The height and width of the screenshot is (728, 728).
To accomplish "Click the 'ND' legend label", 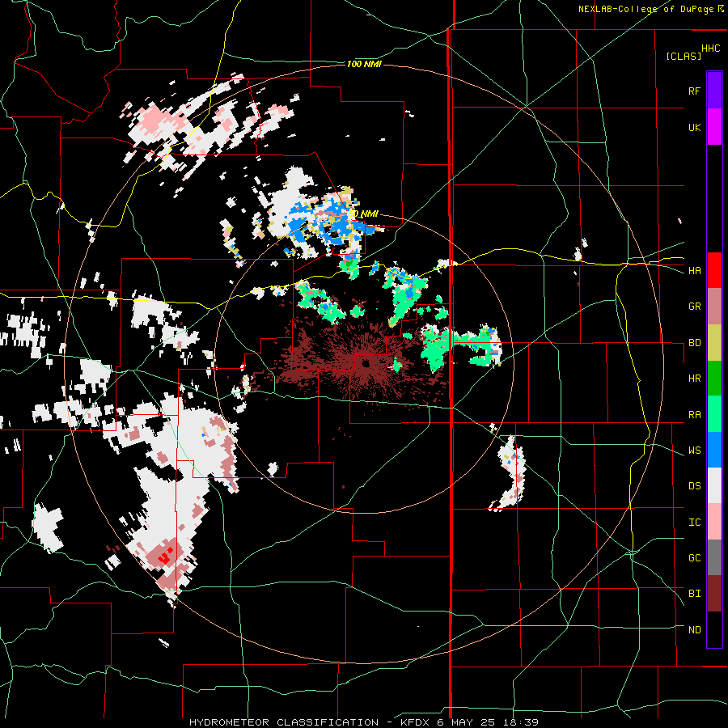I will [694, 630].
